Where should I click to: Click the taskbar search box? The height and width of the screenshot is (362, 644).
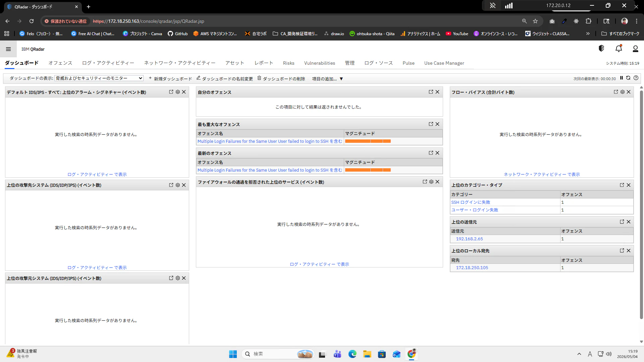[x=278, y=354]
